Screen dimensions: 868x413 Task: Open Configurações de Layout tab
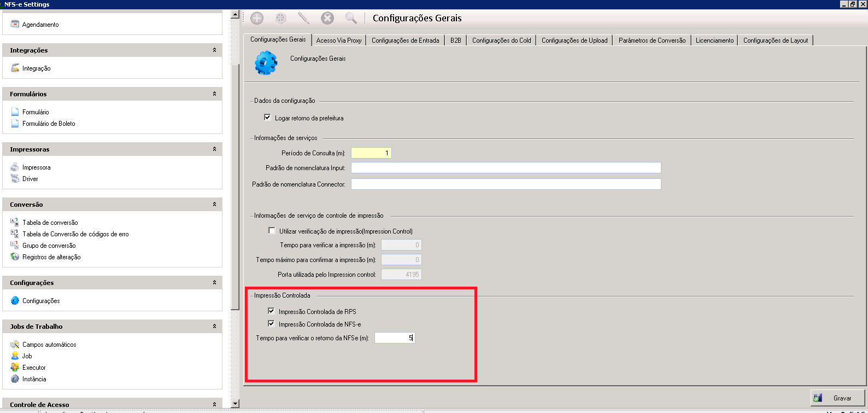click(776, 40)
